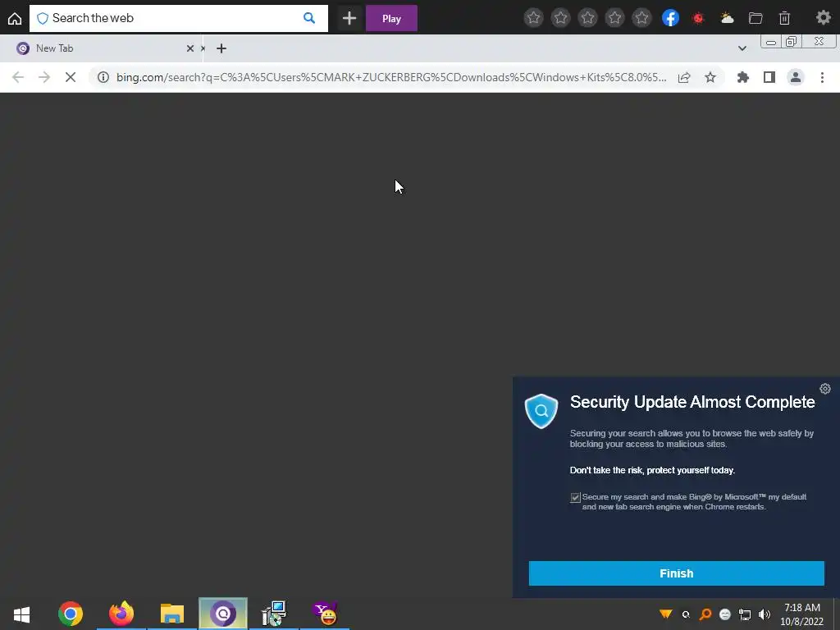Click the third empty star shortcut slot
Screen dimensions: 840x630
[x=587, y=18]
